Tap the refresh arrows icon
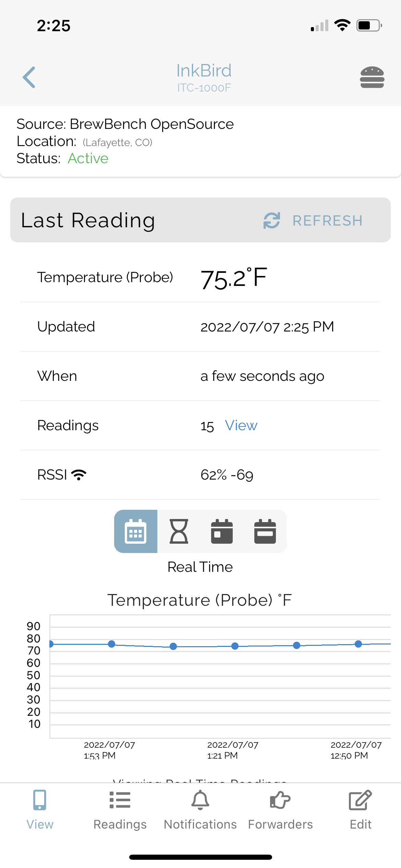401x868 pixels. (272, 220)
